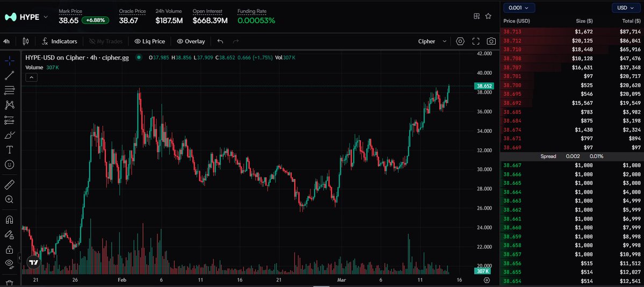Select the crosshair cursor tool
644x287 pixels.
coord(10,61)
